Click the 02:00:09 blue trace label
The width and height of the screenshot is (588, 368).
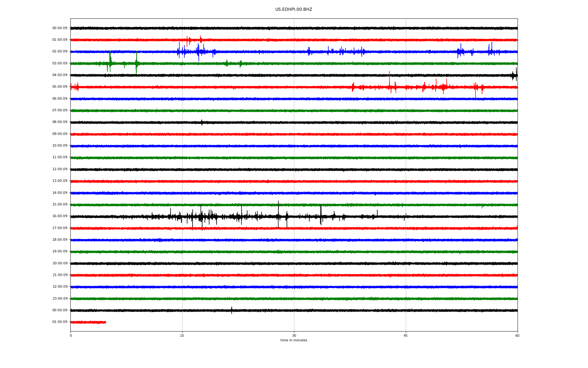pos(60,52)
